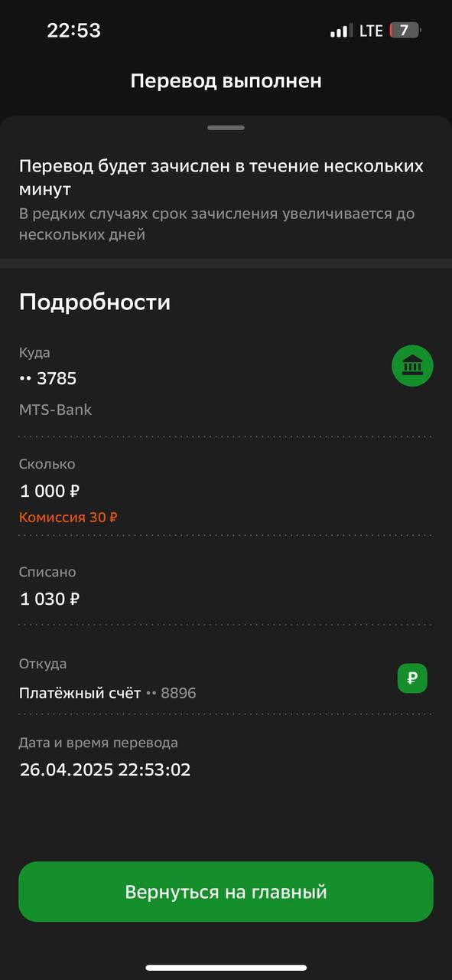Screen dimensions: 452x980
Task: Tap the 'Подробности' section heading
Action: (x=95, y=302)
